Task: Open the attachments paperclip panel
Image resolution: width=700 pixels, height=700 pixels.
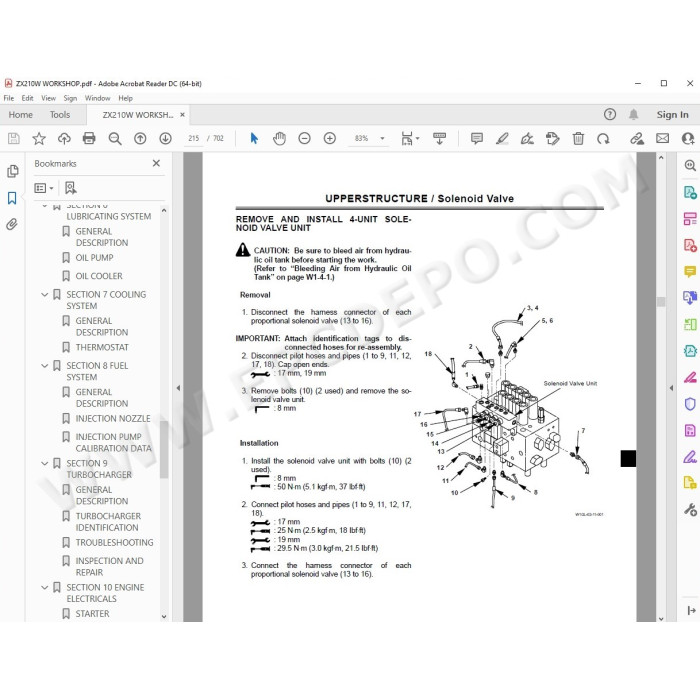Action: [x=12, y=224]
